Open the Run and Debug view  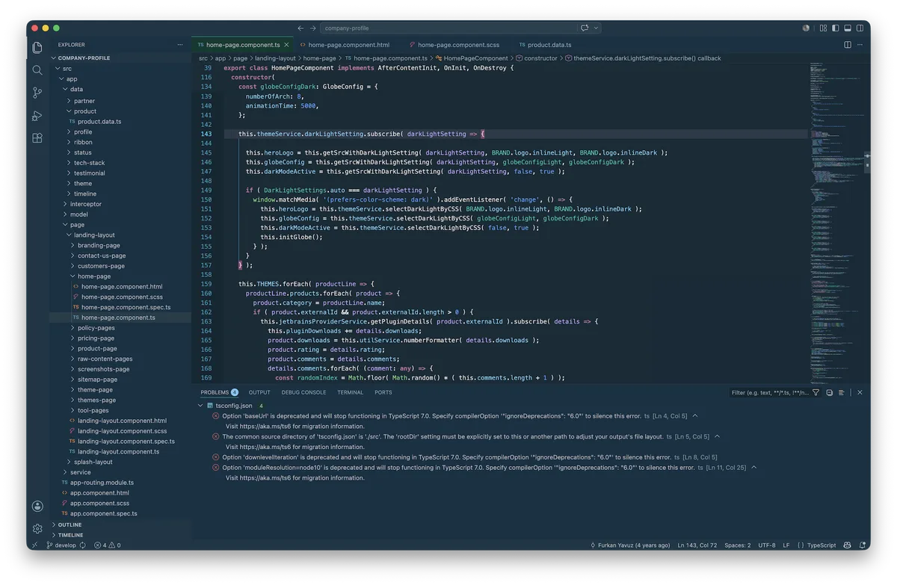37,116
